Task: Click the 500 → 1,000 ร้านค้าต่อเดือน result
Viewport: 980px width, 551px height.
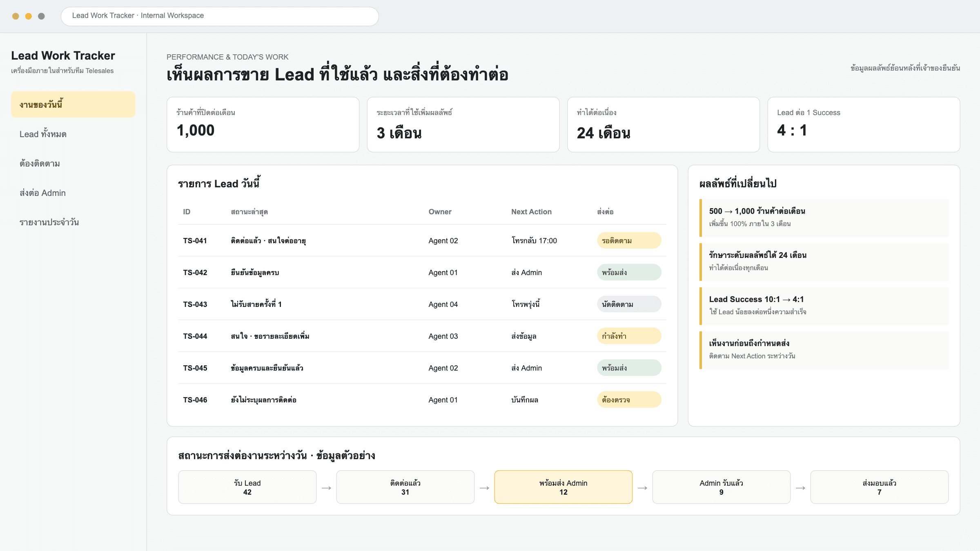Action: pos(824,218)
